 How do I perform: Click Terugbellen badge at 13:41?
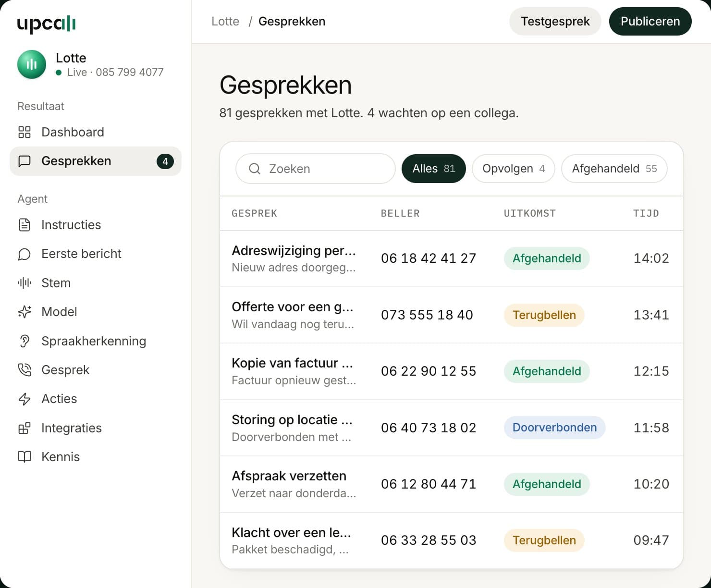coord(544,315)
